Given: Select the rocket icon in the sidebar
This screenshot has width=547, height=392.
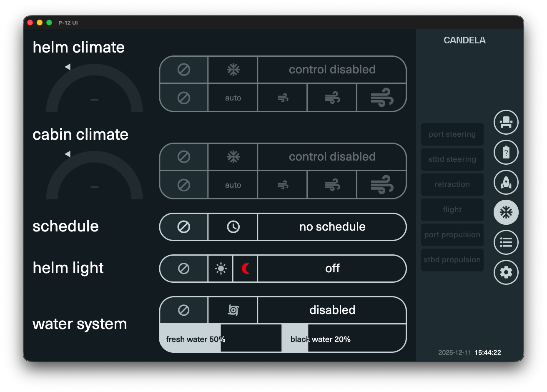Looking at the screenshot, I should (506, 182).
